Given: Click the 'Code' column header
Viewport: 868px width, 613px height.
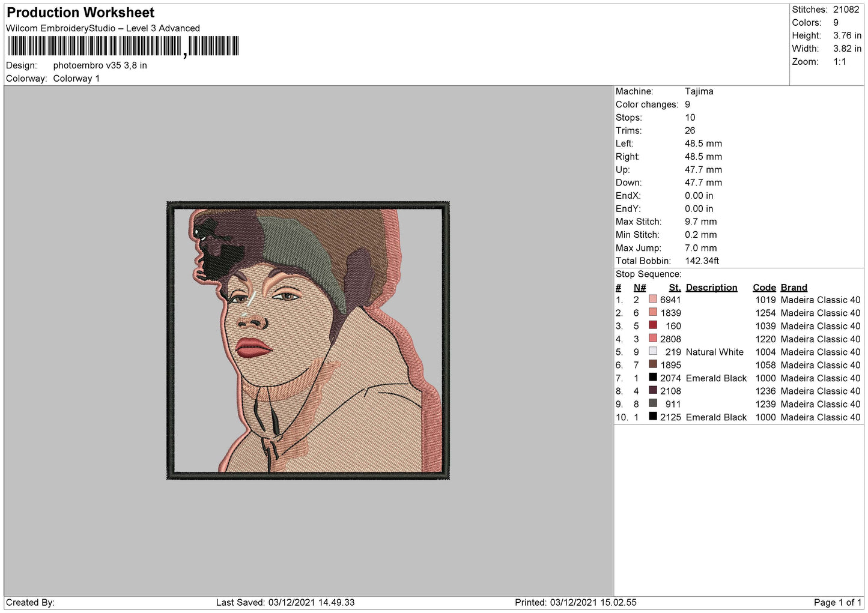Looking at the screenshot, I should [764, 288].
